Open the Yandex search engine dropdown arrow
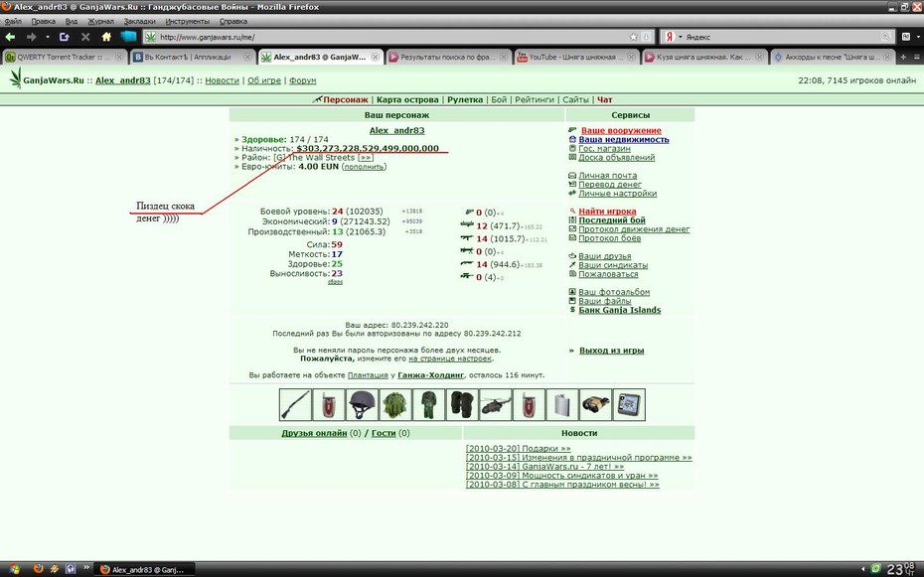 point(680,37)
